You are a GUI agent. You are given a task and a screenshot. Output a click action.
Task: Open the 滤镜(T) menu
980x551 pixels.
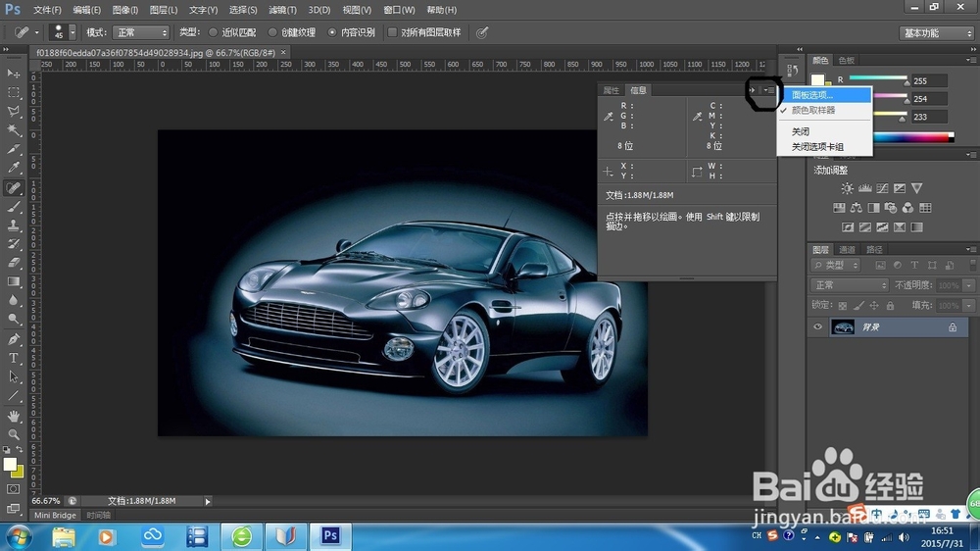(282, 10)
